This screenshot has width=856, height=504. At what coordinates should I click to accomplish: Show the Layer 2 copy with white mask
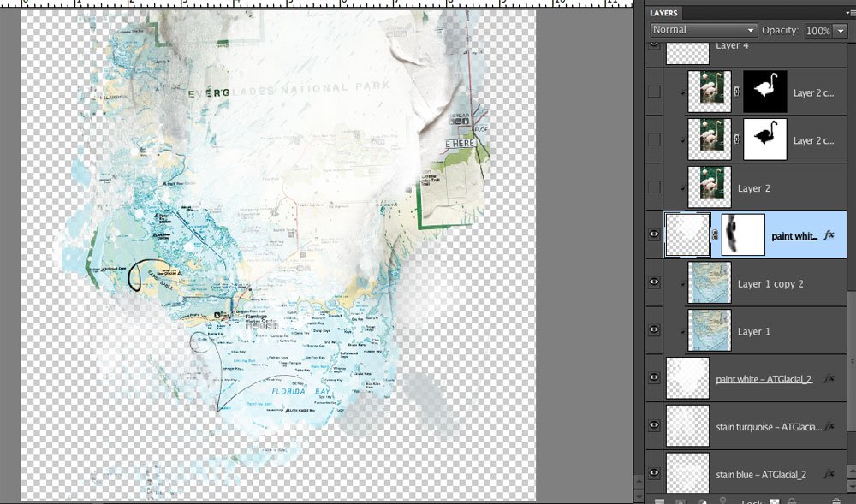click(653, 139)
